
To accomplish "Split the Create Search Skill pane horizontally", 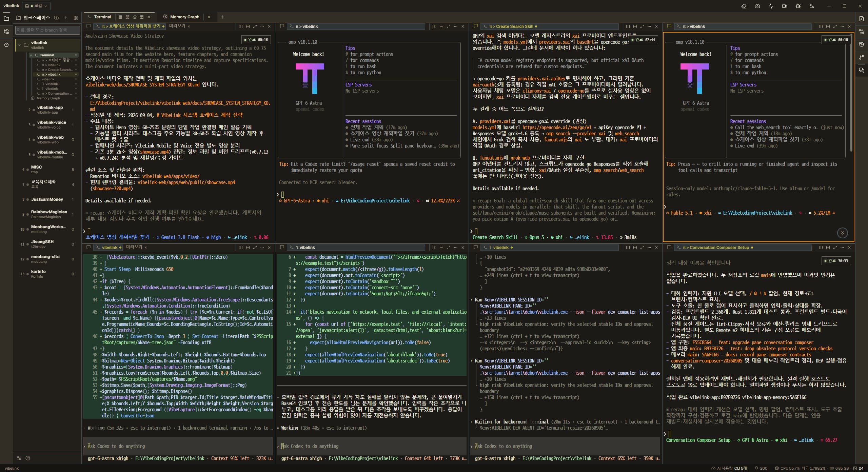I will pyautogui.click(x=635, y=26).
